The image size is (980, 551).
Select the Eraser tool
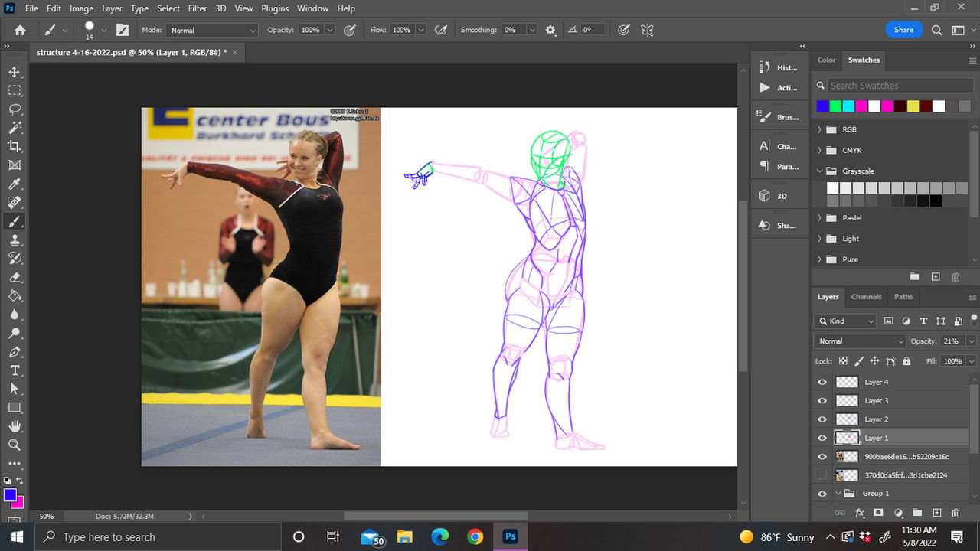tap(15, 277)
